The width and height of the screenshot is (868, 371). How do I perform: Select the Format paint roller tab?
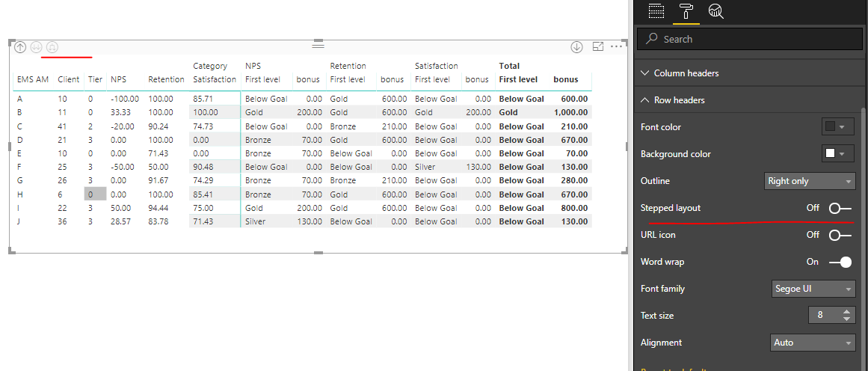point(686,11)
